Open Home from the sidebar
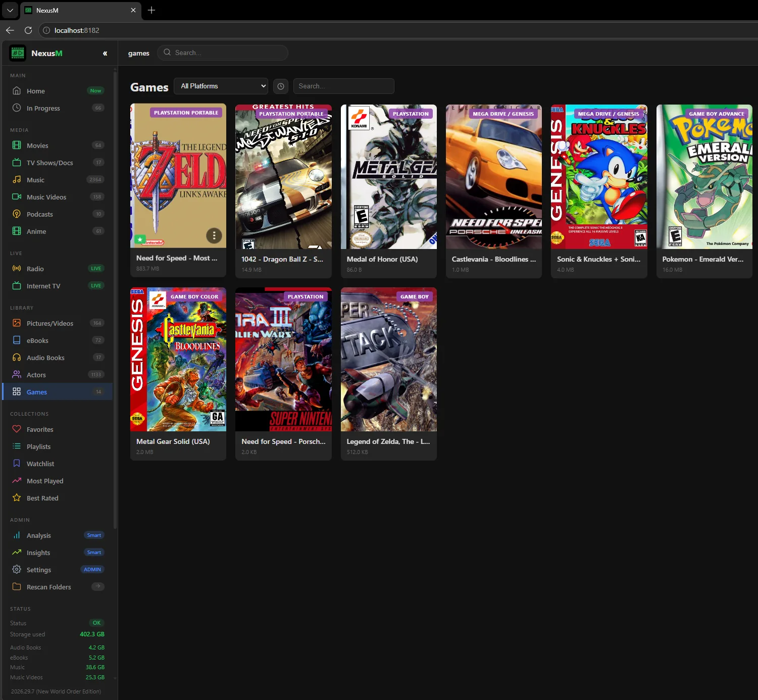Viewport: 758px width, 700px height. click(58, 91)
